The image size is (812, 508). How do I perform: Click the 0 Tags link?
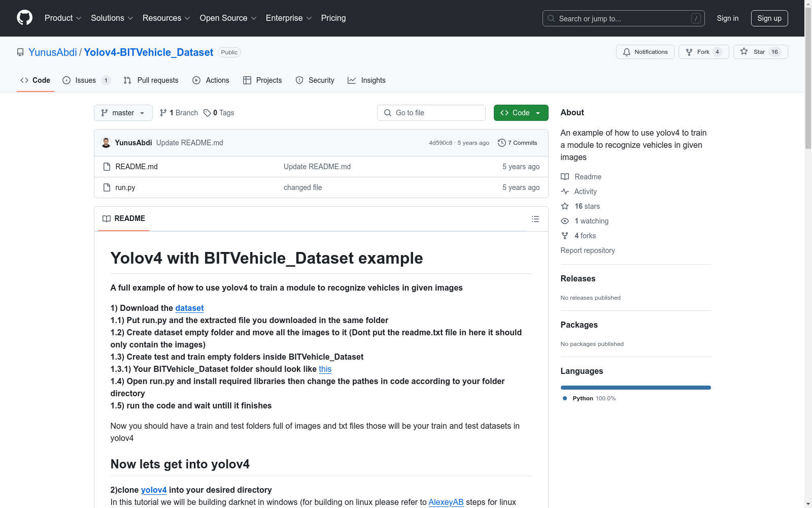pyautogui.click(x=219, y=113)
